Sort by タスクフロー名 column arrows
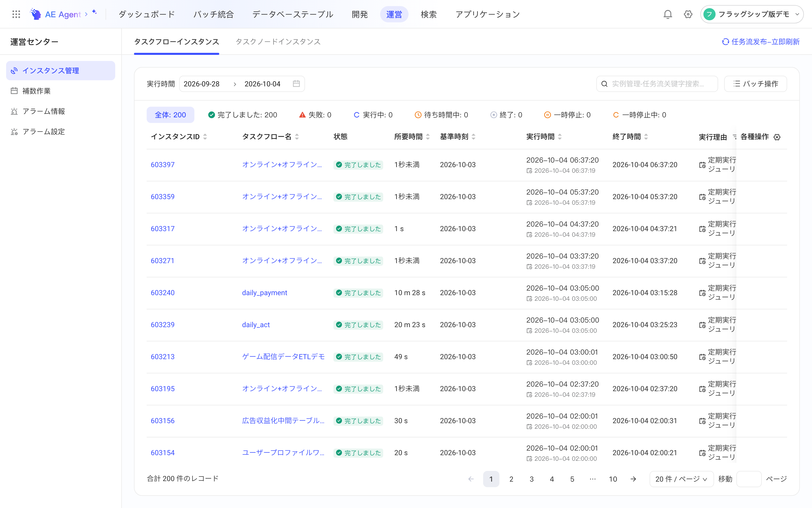The height and width of the screenshot is (508, 812). click(x=297, y=137)
